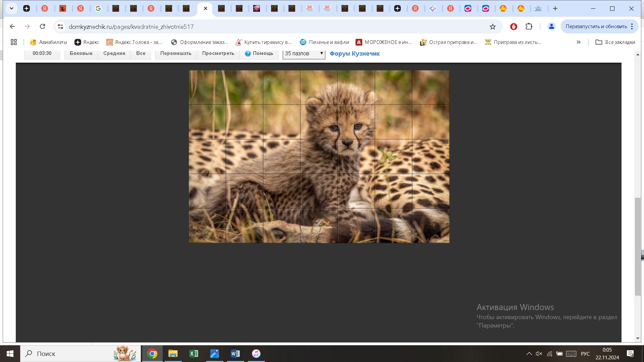Screen dimensions: 644x362
Task: Select Средние puzzle pieces filter
Action: coord(114,54)
